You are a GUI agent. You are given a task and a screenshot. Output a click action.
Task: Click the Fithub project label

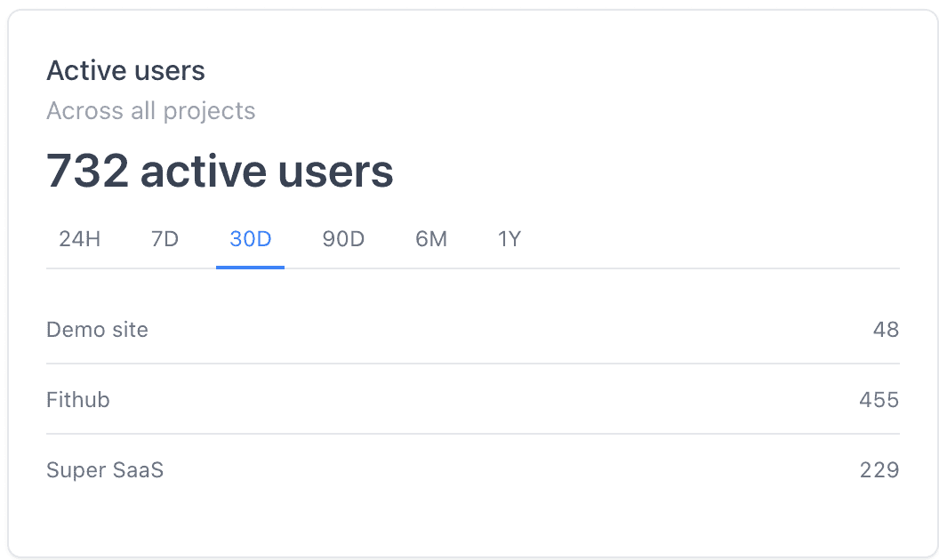[x=77, y=399]
